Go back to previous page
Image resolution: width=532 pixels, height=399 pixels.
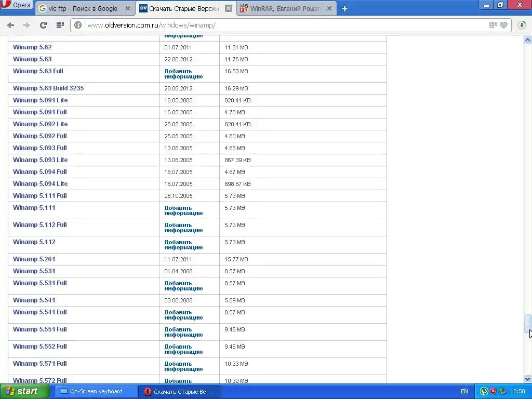[x=10, y=25]
